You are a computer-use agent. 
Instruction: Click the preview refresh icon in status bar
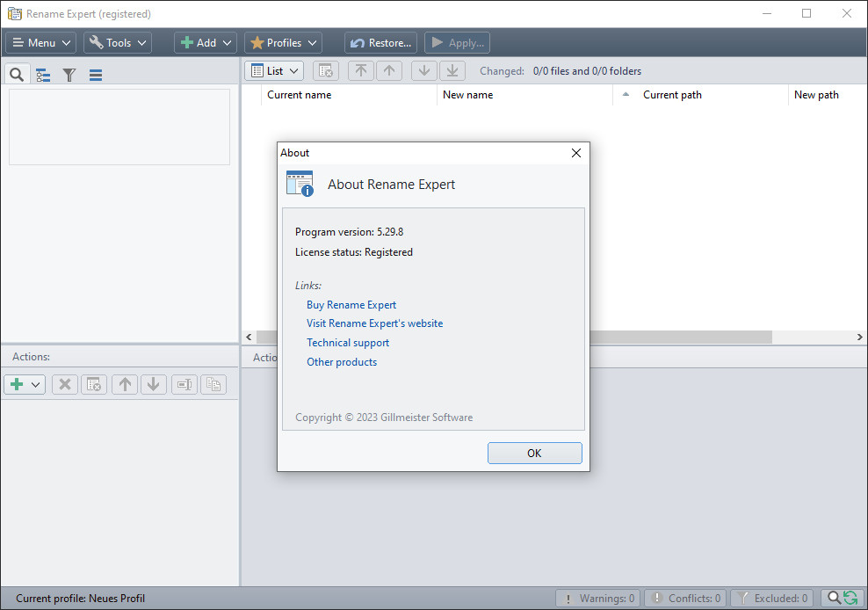[x=843, y=599]
